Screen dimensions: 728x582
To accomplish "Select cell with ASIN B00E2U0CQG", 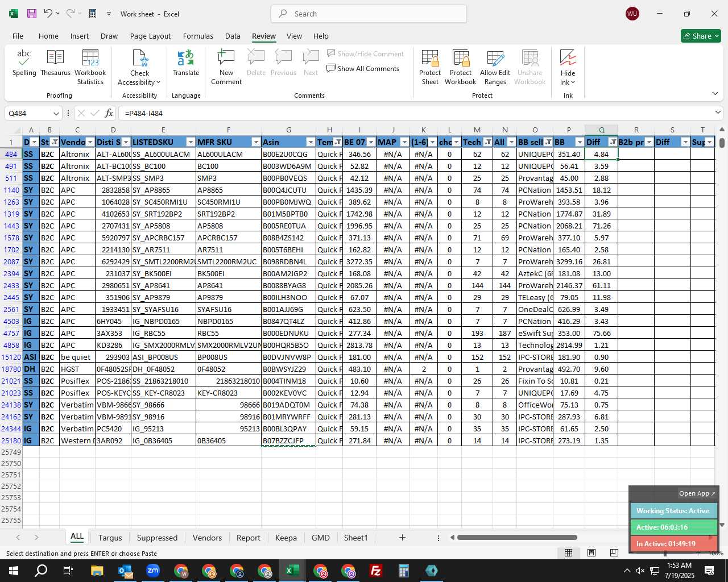I will 288,154.
